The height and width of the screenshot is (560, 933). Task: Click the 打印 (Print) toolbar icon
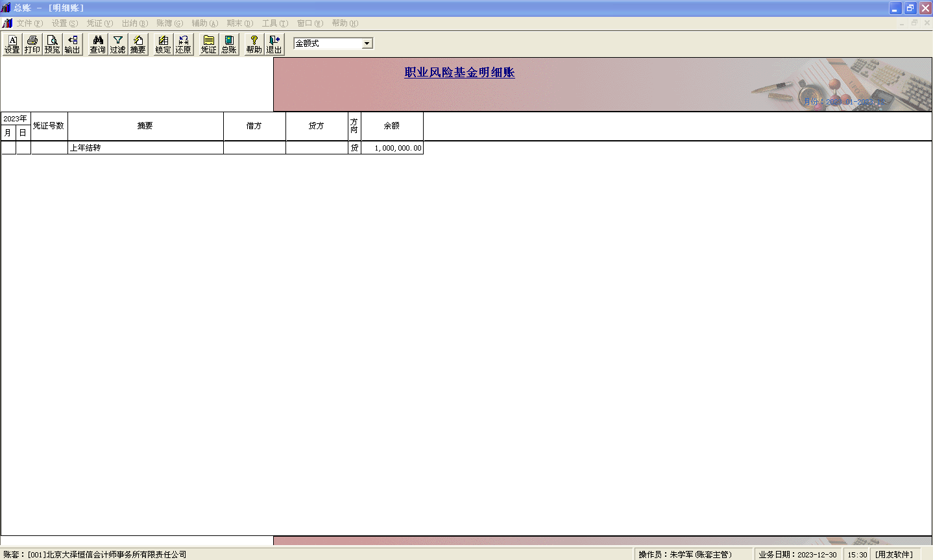click(32, 44)
